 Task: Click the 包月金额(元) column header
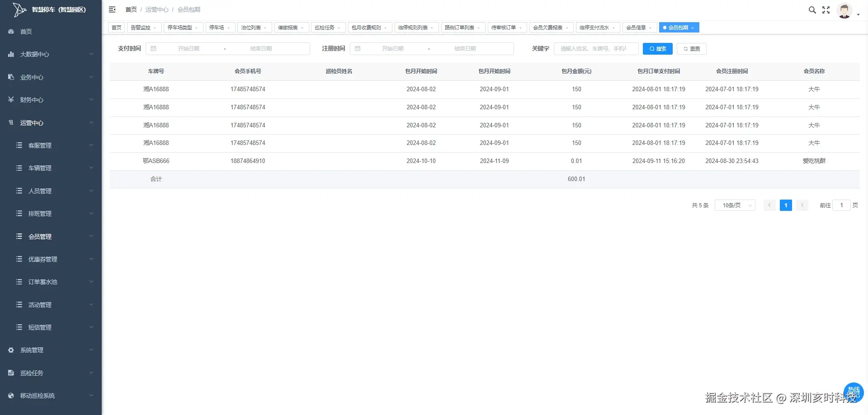(576, 71)
